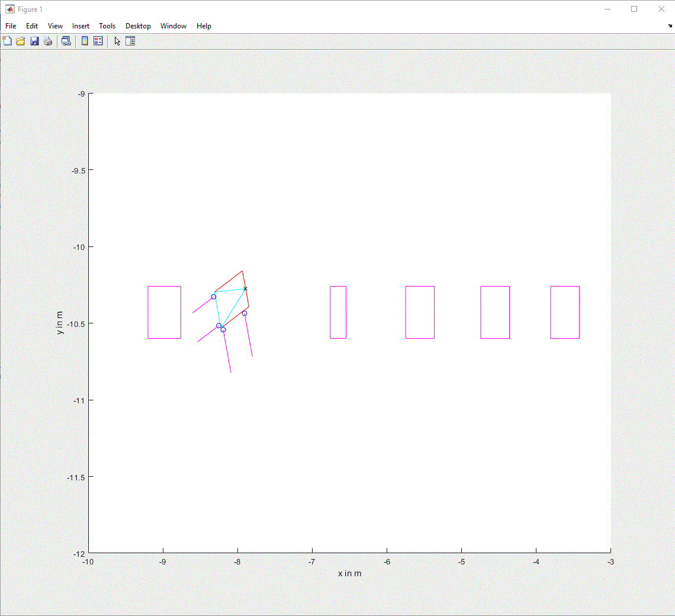Image resolution: width=675 pixels, height=616 pixels.
Task: Open the File menu
Action: pos(11,26)
